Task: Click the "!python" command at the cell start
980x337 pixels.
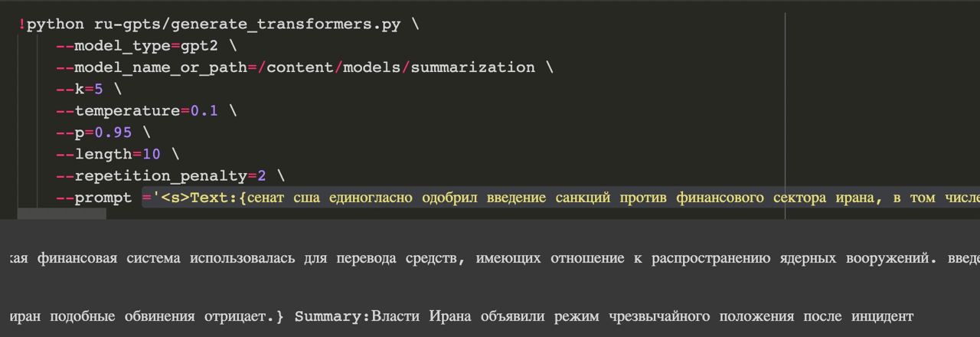Action: point(51,24)
